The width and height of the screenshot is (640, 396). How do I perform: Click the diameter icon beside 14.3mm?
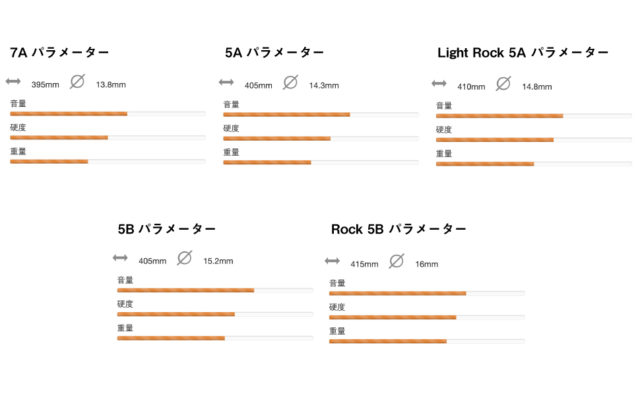point(290,82)
